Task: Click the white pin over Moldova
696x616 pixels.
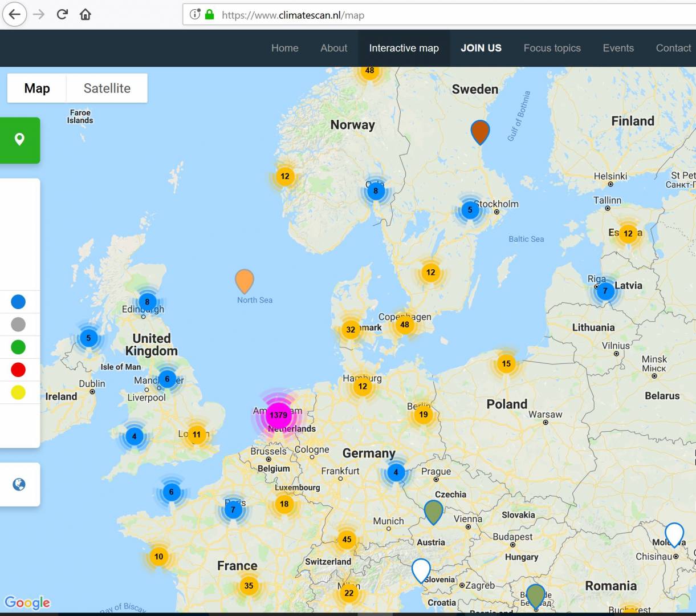Action: pyautogui.click(x=674, y=535)
